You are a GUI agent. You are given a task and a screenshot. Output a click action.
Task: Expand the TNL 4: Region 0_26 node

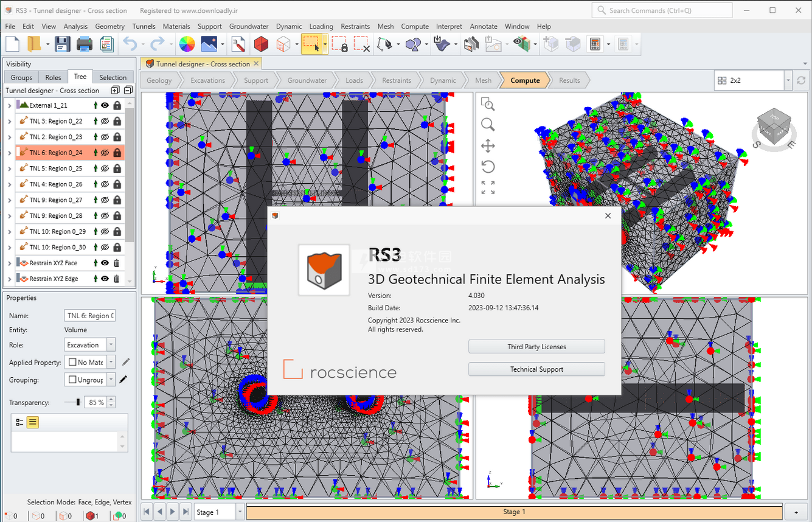pyautogui.click(x=10, y=184)
